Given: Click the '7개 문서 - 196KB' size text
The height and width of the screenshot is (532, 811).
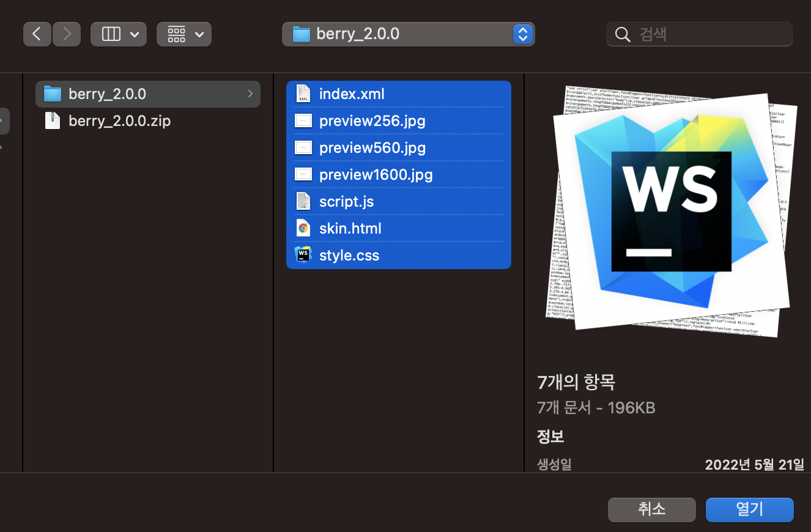Looking at the screenshot, I should click(x=596, y=408).
